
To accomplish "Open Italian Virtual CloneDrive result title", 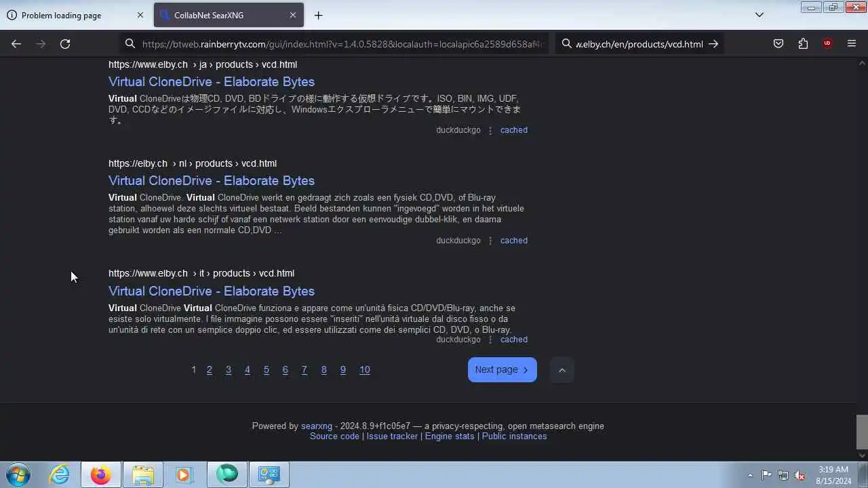I will click(x=212, y=291).
